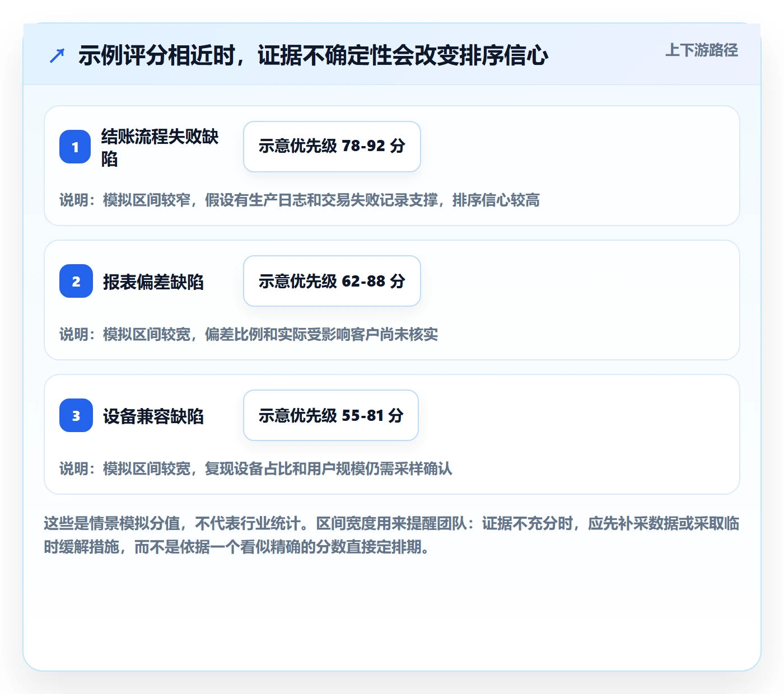Select the 示意优先级 78-92 分 score chip
The height and width of the screenshot is (694, 784).
coord(332,147)
